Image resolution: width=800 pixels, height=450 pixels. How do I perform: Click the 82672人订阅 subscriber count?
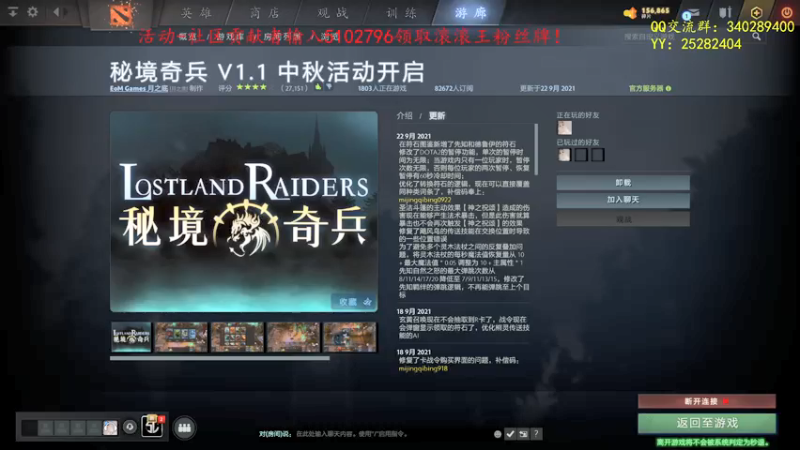pos(454,88)
